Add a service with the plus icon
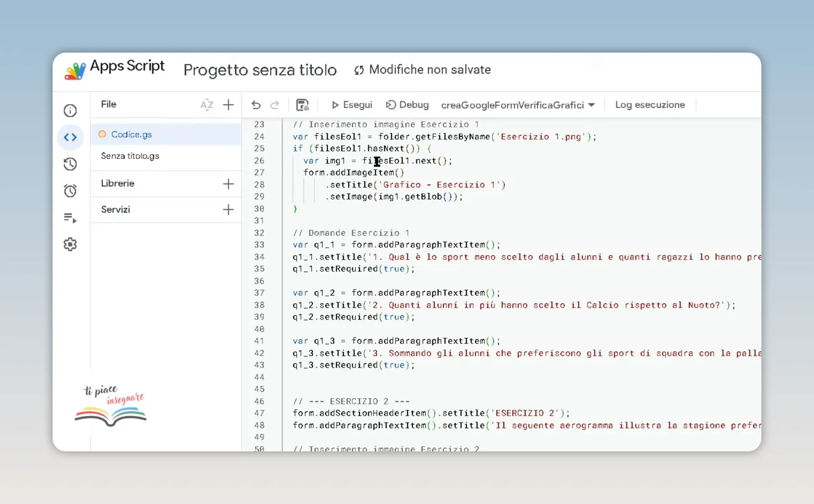The height and width of the screenshot is (504, 814). click(228, 209)
